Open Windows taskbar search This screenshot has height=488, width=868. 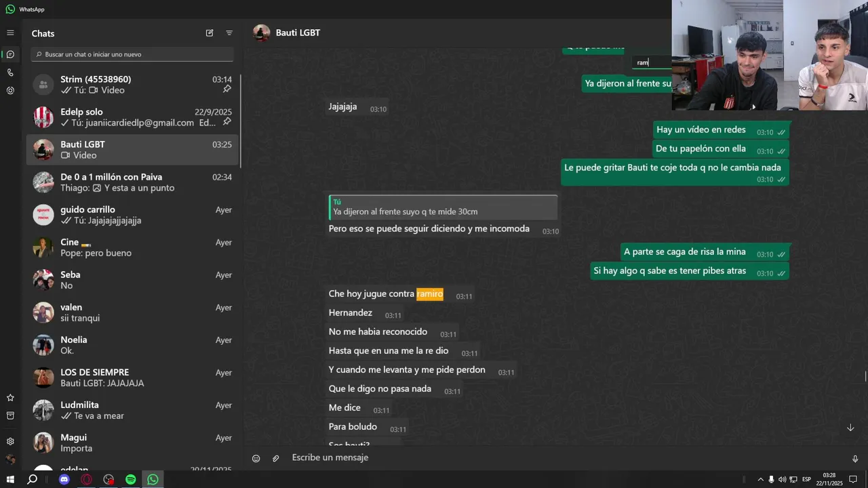click(x=32, y=479)
